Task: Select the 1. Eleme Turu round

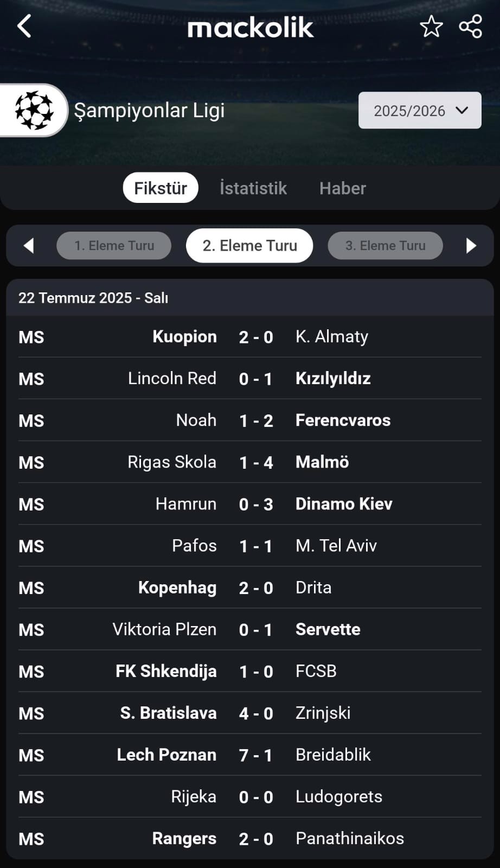Action: pos(114,246)
